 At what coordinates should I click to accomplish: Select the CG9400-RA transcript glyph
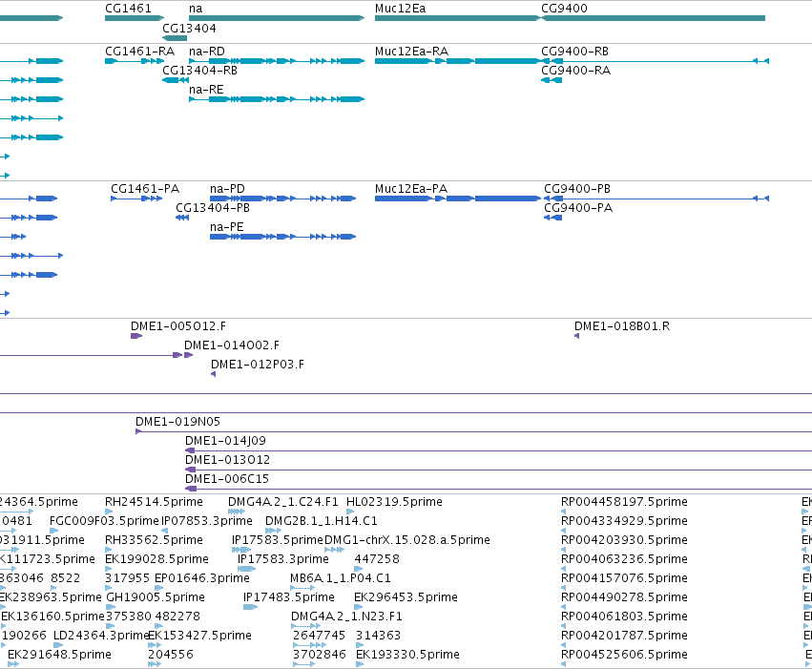coord(552,80)
